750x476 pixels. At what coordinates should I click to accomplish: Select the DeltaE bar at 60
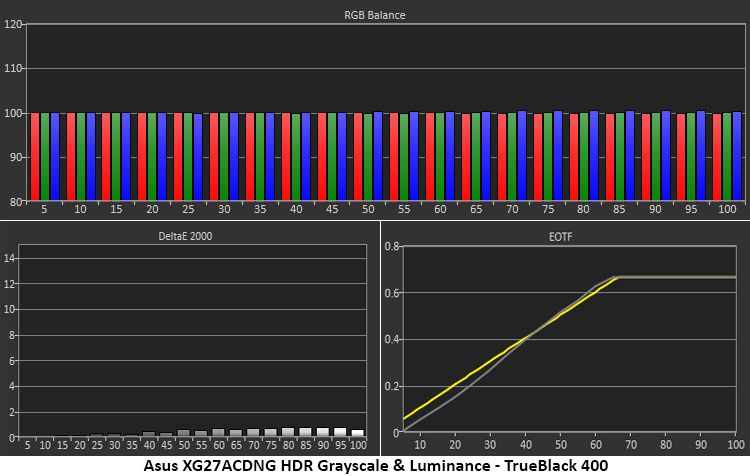[x=219, y=433]
